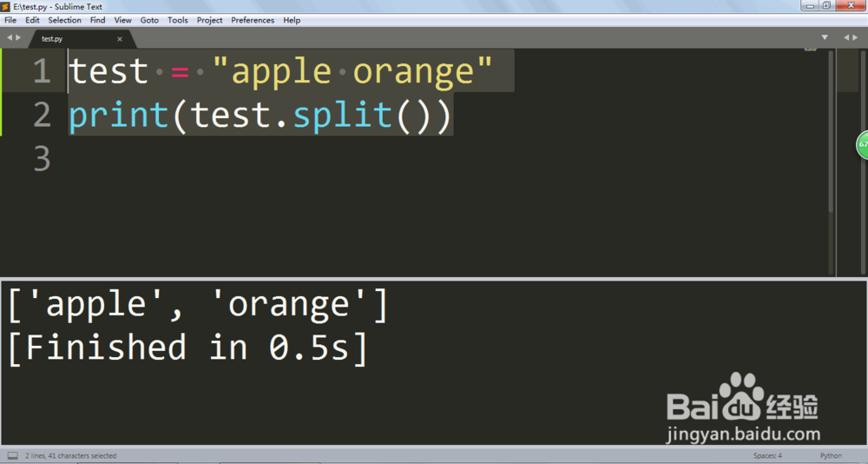Screen dimensions: 868x464
Task: Click the line number 3 in gutter
Action: pos(42,158)
